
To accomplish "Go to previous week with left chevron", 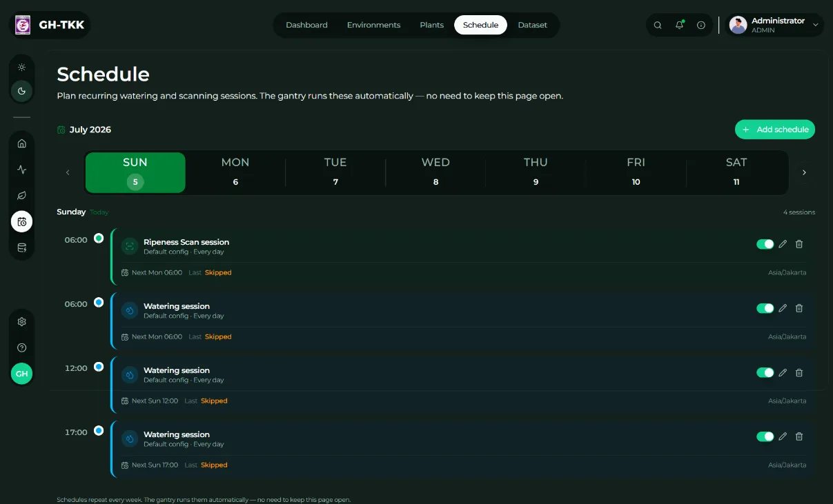I will (68, 172).
